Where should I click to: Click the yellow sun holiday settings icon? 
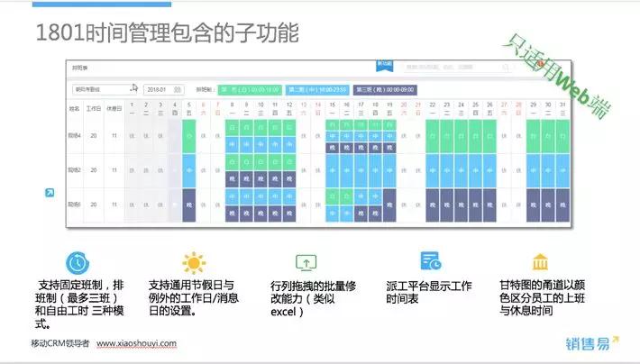click(x=193, y=262)
